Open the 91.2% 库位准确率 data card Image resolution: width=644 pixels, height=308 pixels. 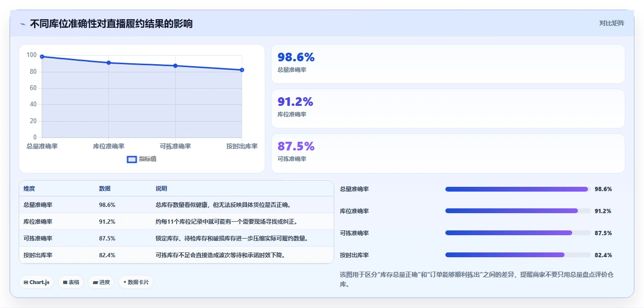coord(448,109)
